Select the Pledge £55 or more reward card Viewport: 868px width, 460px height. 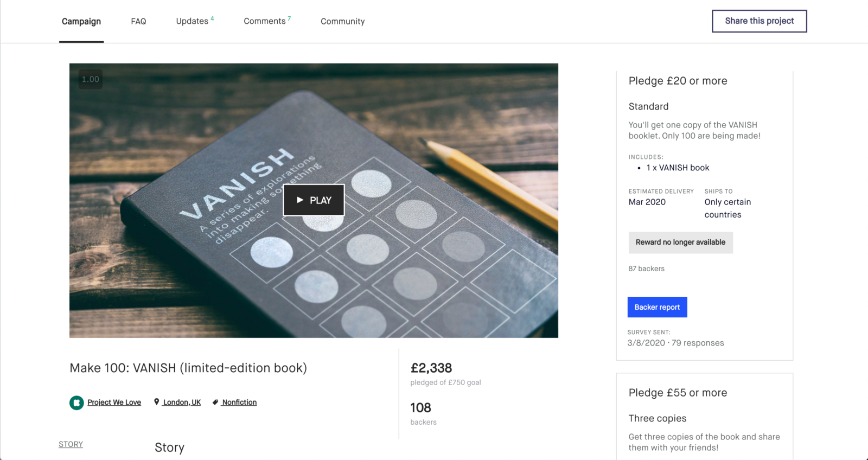click(705, 417)
